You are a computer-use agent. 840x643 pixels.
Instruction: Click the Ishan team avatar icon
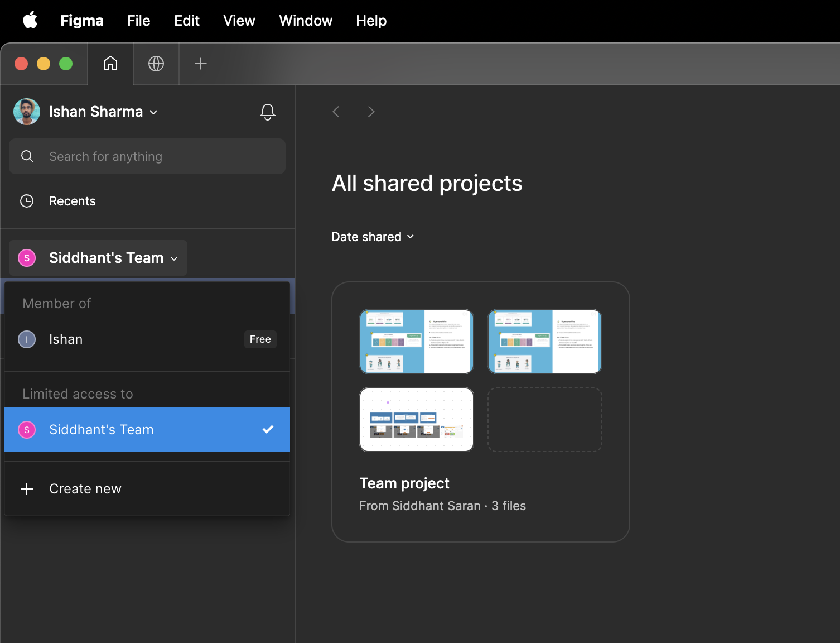(27, 339)
